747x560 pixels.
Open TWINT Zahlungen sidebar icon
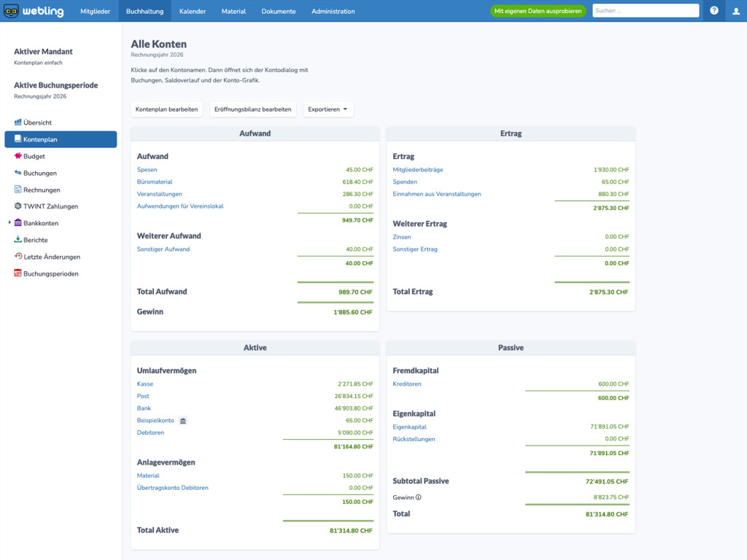pos(18,206)
